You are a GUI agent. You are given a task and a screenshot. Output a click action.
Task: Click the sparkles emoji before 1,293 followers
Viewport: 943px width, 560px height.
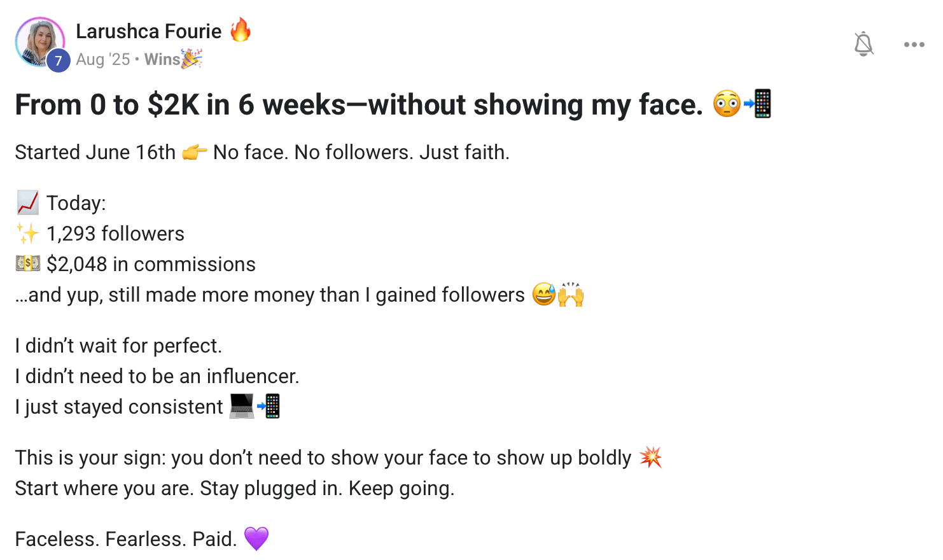(28, 234)
